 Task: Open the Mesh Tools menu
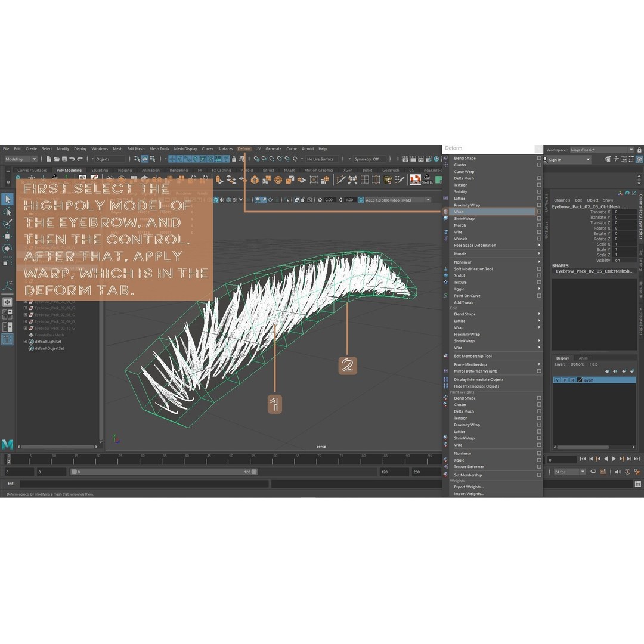[x=159, y=149]
